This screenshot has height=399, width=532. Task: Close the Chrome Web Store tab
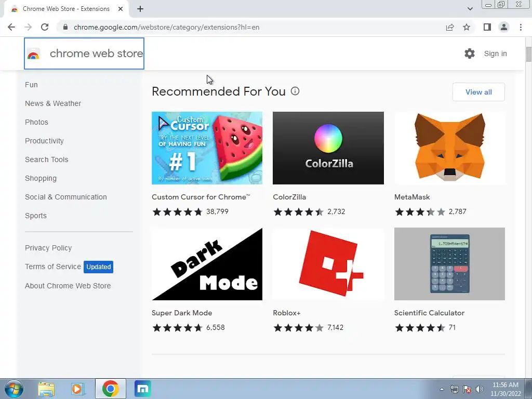121,9
